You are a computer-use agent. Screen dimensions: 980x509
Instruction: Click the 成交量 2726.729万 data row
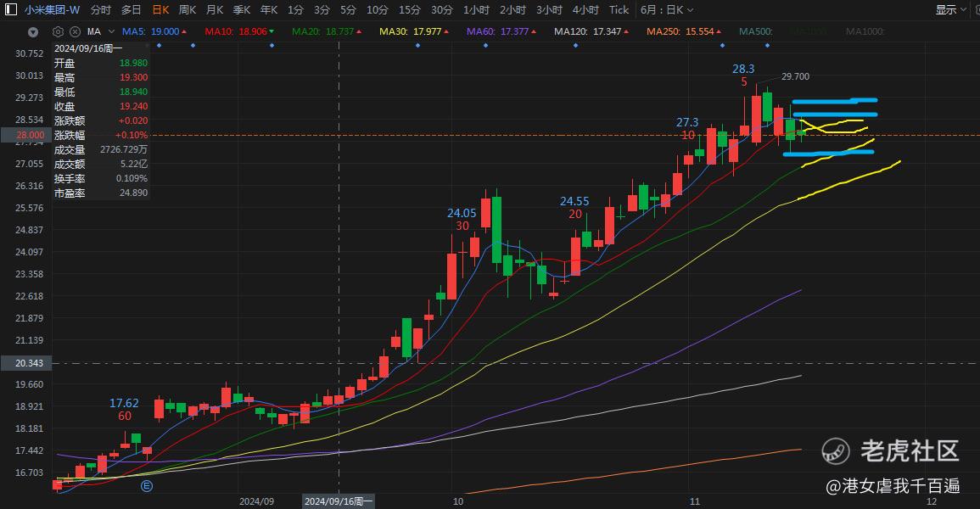pyautogui.click(x=101, y=149)
